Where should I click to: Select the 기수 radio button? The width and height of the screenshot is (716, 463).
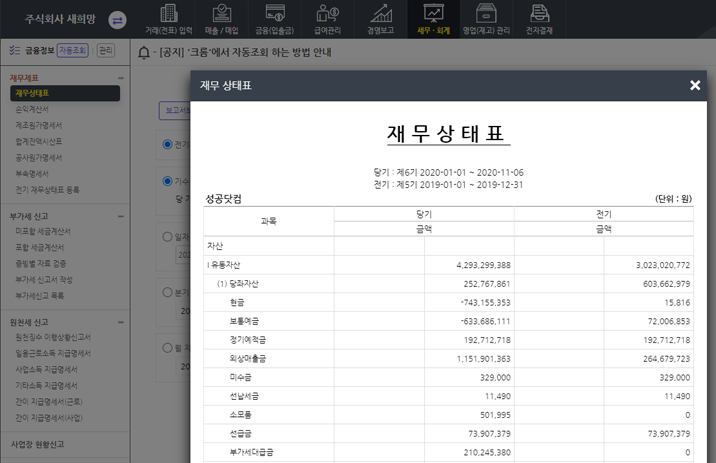click(168, 181)
